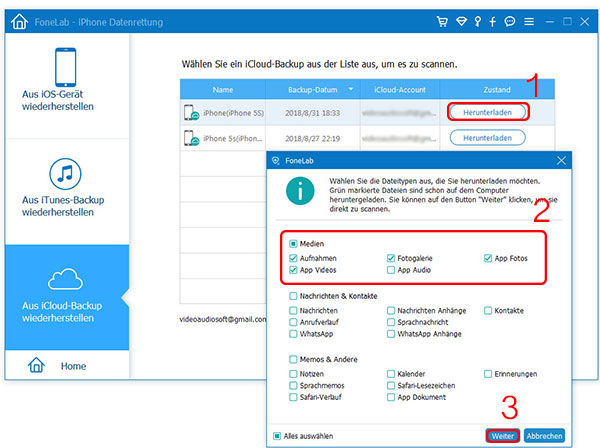600x448 pixels.
Task: Check the Kalender checkbox
Action: click(x=391, y=374)
